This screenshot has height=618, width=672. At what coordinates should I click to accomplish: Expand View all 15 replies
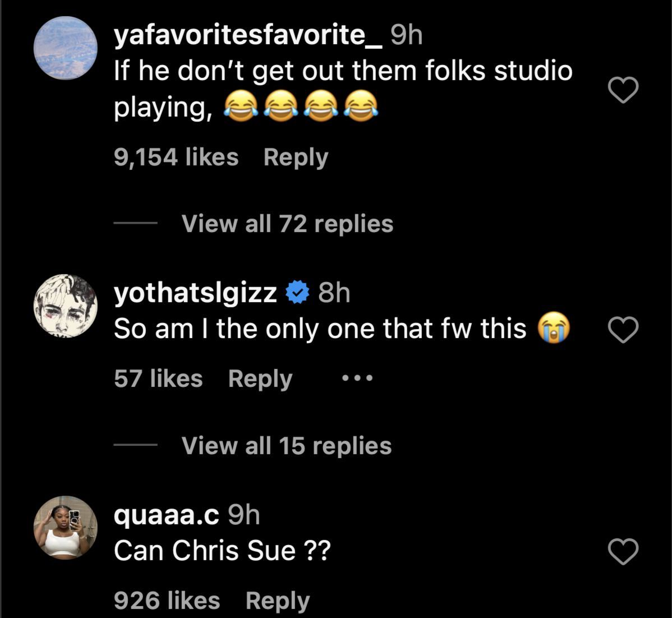(x=287, y=446)
